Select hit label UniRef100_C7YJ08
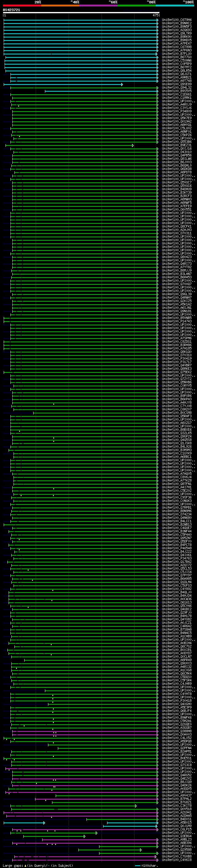 point(177,406)
